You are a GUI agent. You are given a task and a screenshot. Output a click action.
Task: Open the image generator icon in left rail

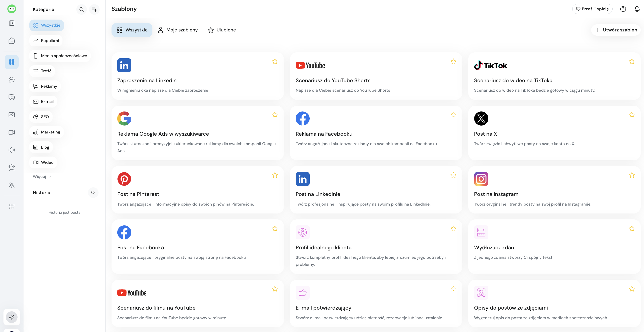pos(11,115)
